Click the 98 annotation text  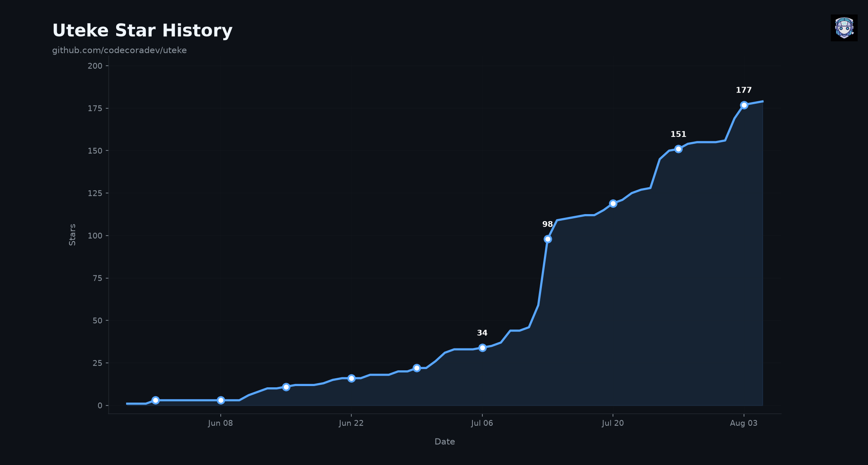pyautogui.click(x=548, y=224)
